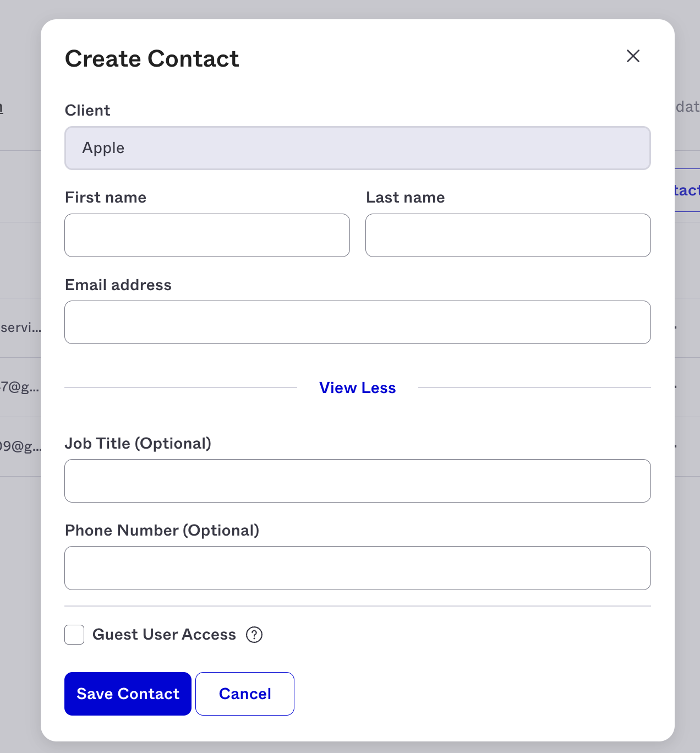The image size is (700, 753).
Task: Collapse optional fields with View Less
Action: pos(358,388)
